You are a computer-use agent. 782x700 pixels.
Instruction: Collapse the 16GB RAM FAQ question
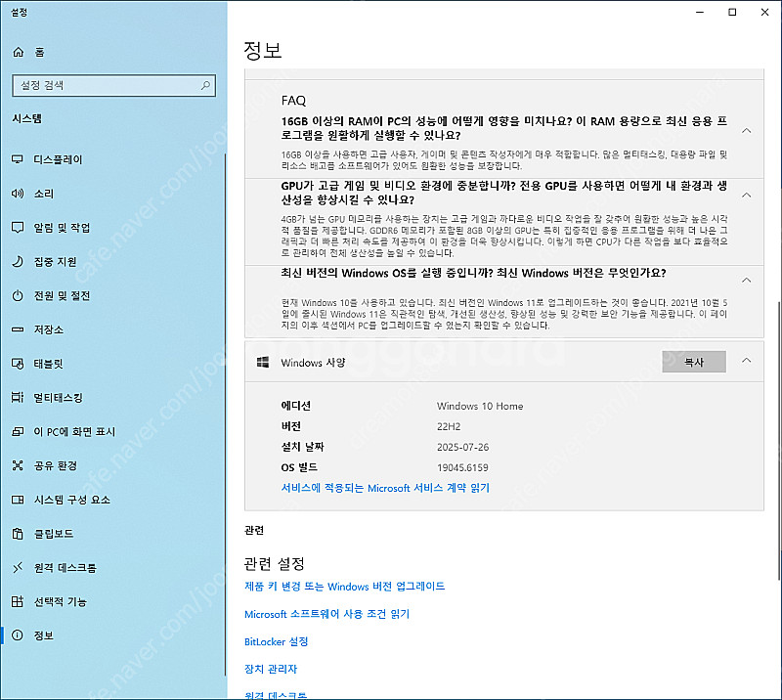(746, 131)
